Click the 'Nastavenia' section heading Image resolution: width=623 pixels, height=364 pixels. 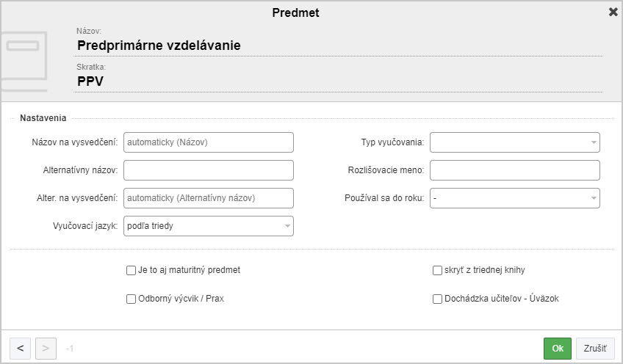click(x=43, y=118)
